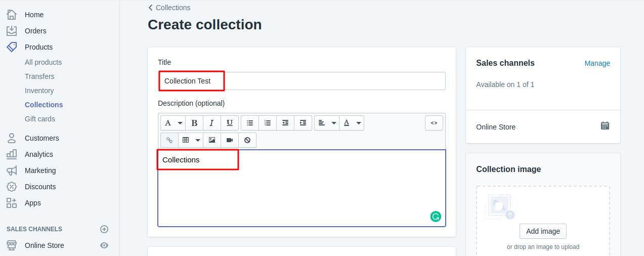The width and height of the screenshot is (644, 256).
Task: Click the insert link chain icon
Action: coord(169,140)
